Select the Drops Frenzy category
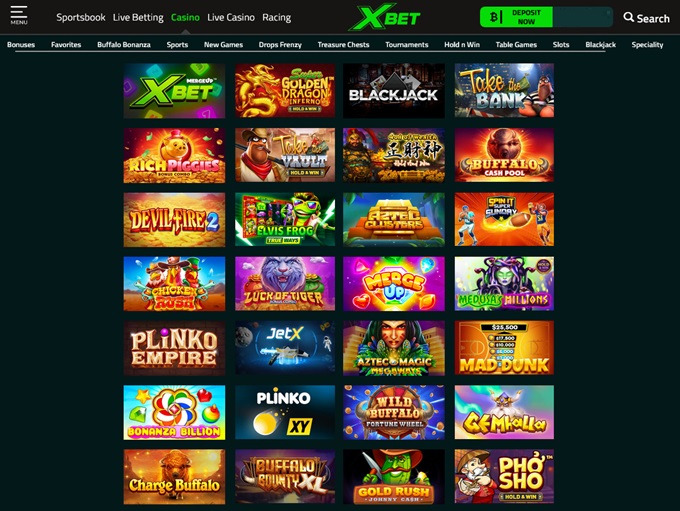This screenshot has width=680, height=511. [x=280, y=45]
